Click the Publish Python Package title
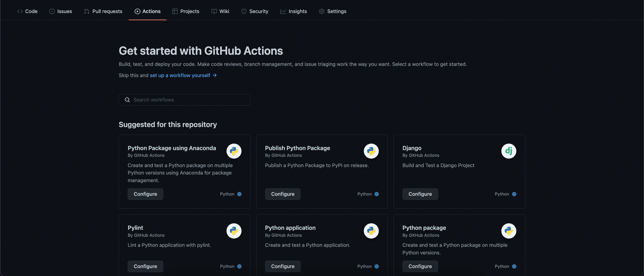Screen dimensions: 644x276 coord(298,148)
